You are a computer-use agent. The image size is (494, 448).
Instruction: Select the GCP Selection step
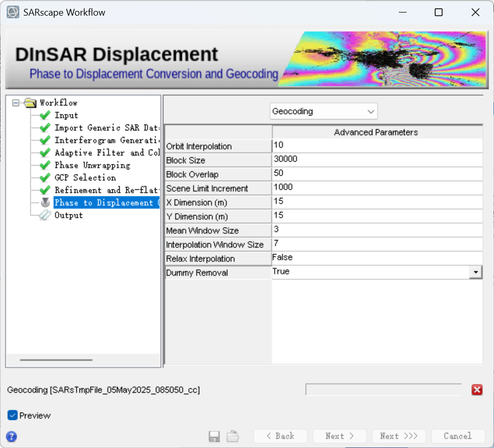coord(85,177)
